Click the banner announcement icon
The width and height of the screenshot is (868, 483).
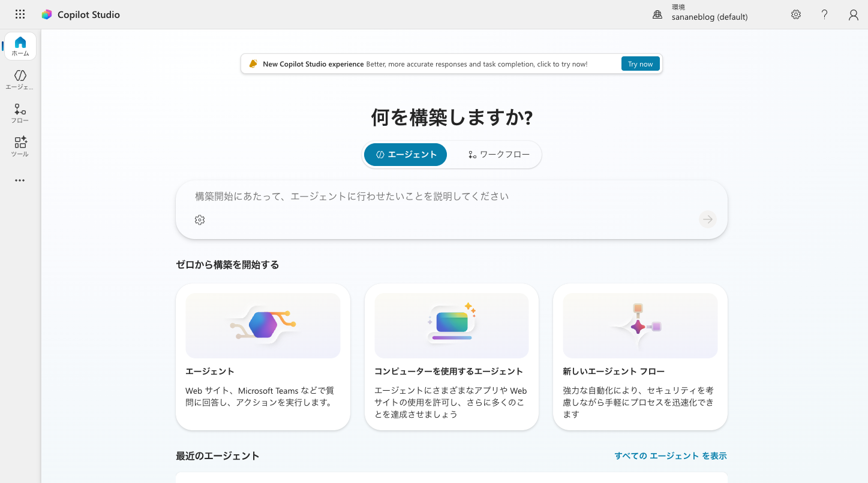coord(253,64)
